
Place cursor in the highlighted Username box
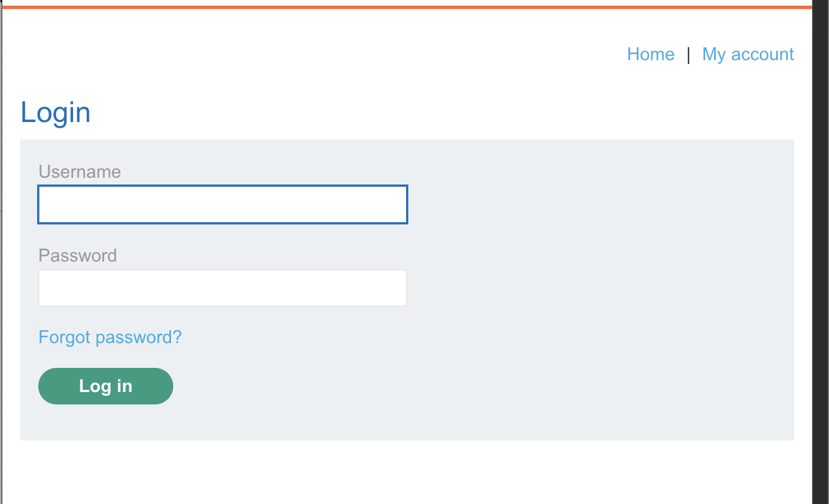point(223,204)
